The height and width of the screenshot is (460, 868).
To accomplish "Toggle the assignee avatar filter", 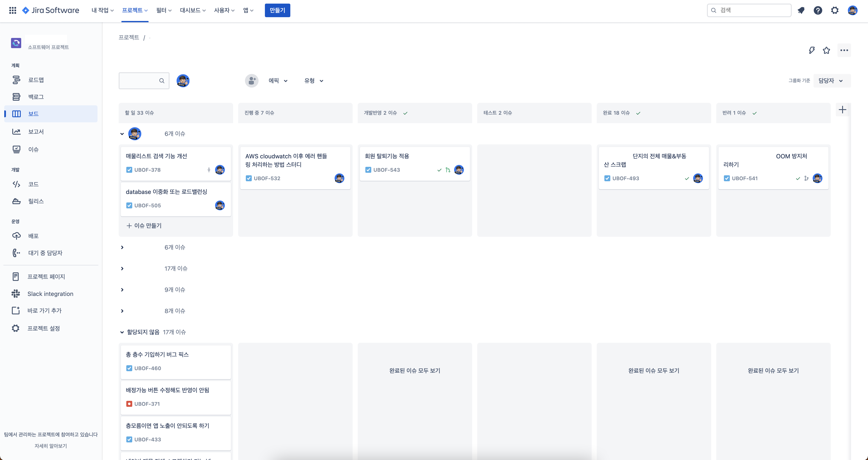I will point(183,81).
